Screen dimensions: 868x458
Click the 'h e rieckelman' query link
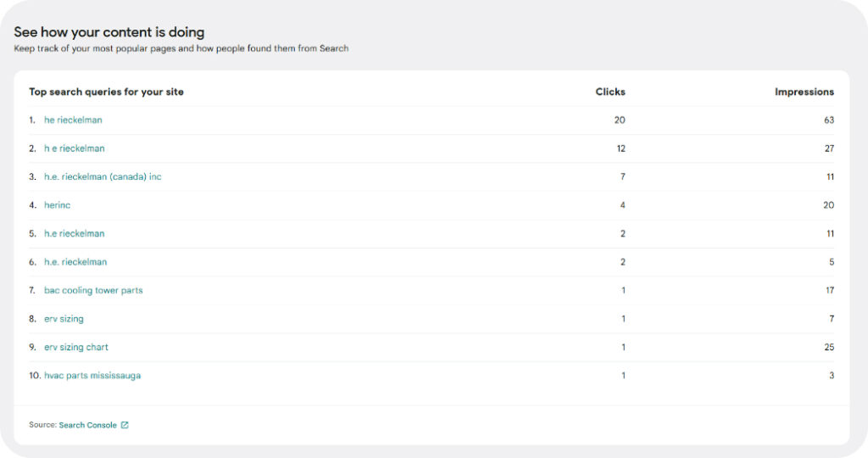point(75,148)
